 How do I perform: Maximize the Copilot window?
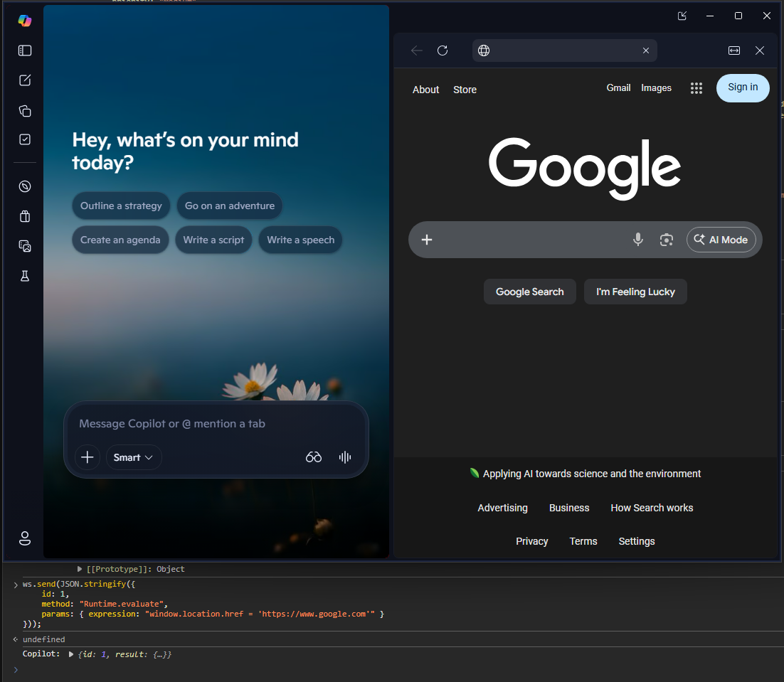point(738,16)
